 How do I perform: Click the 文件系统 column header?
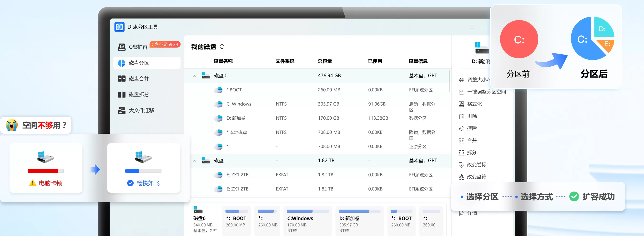285,61
